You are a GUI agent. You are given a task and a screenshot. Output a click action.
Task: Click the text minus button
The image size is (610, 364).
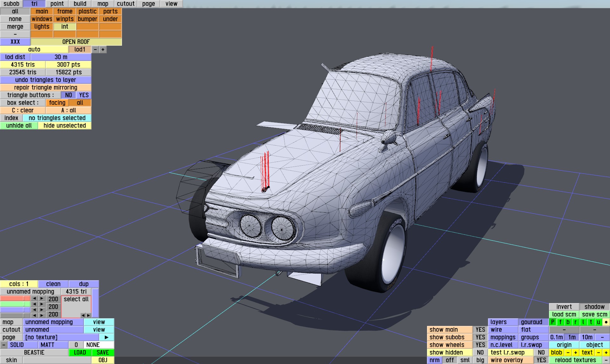point(598,353)
